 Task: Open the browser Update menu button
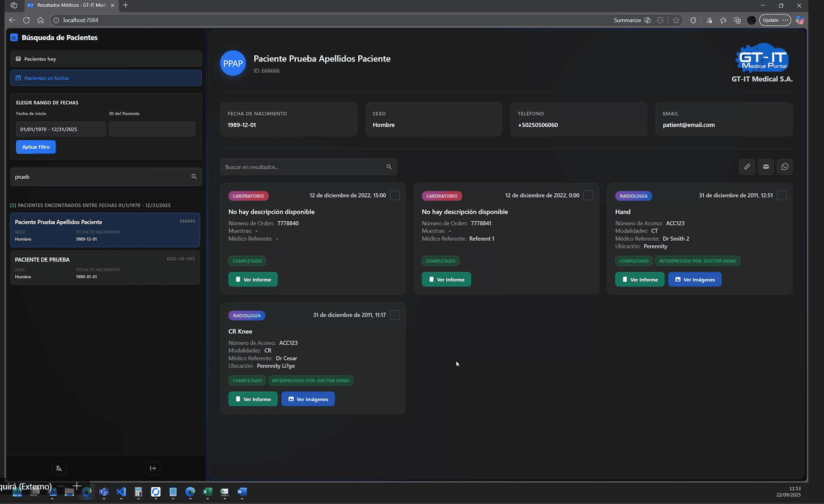coord(774,20)
